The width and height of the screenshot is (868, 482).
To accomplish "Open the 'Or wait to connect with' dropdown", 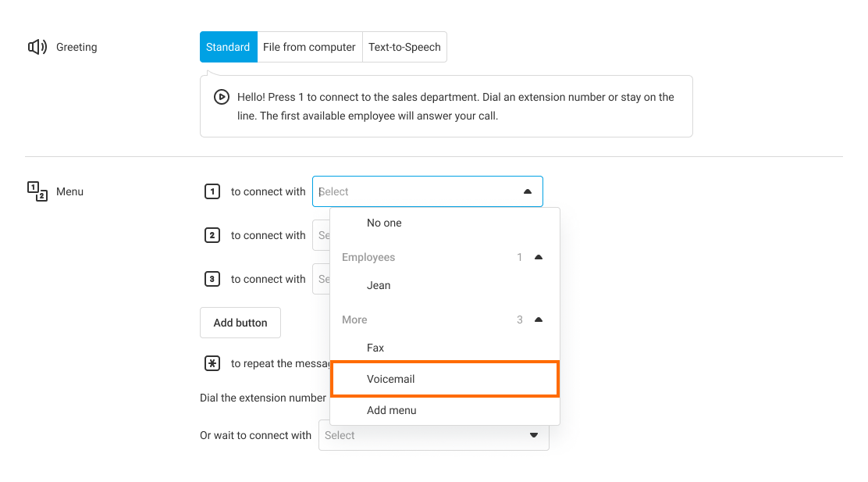I will pyautogui.click(x=433, y=435).
